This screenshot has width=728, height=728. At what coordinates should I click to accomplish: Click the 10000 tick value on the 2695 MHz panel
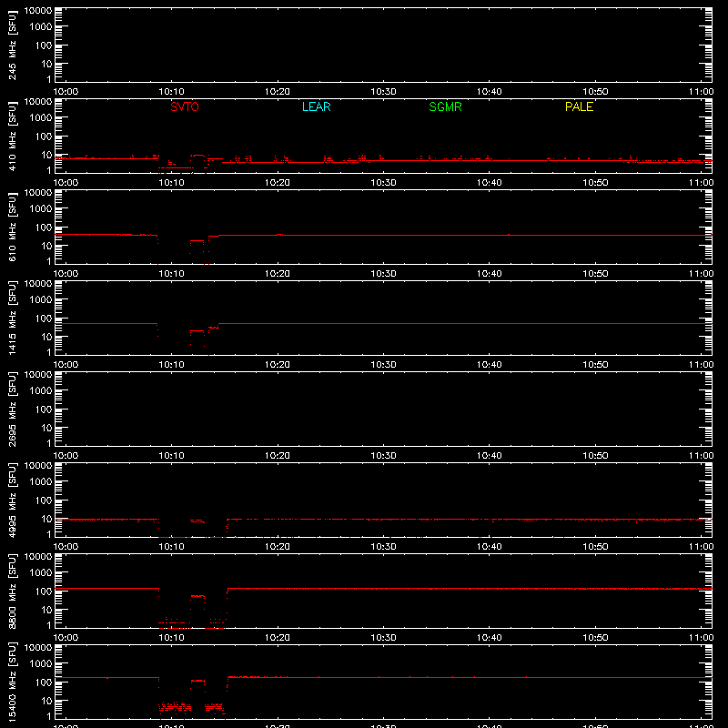pos(38,375)
